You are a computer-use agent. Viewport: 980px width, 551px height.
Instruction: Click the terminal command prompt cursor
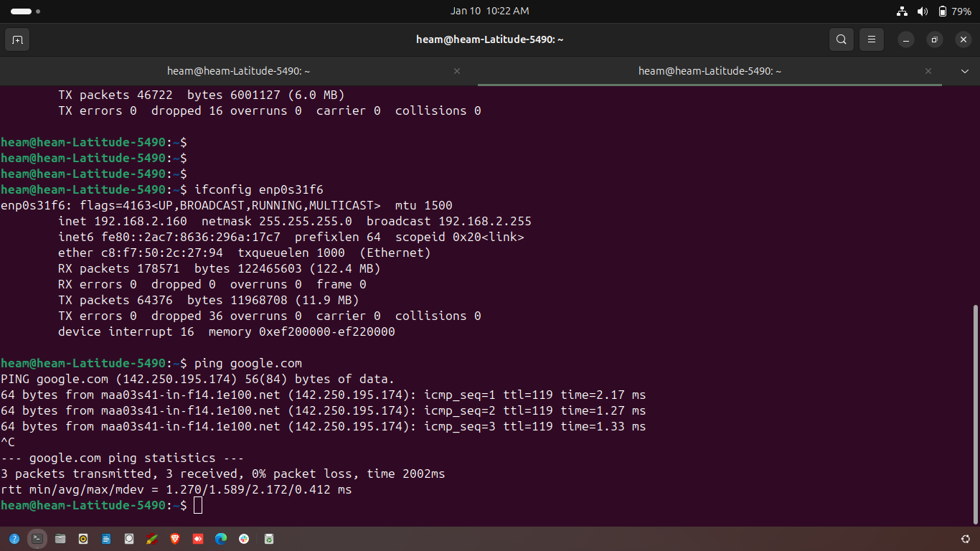click(x=198, y=506)
